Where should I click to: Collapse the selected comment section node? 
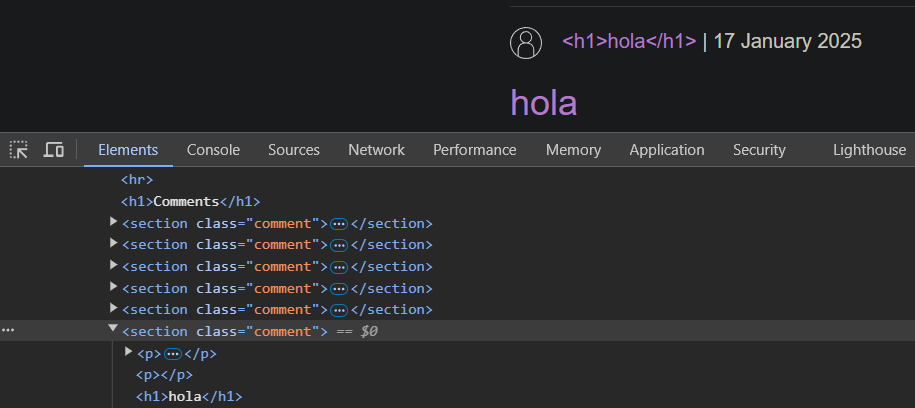pyautogui.click(x=113, y=329)
